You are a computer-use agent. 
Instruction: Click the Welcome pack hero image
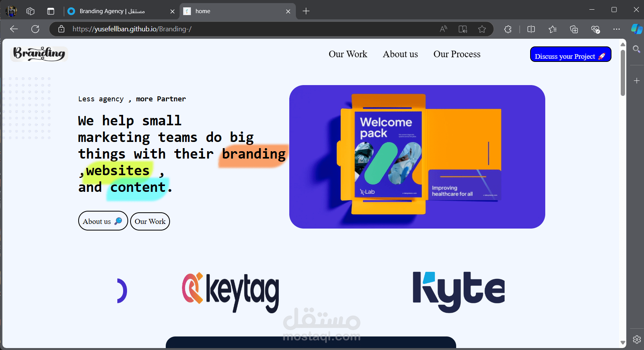coord(417,157)
